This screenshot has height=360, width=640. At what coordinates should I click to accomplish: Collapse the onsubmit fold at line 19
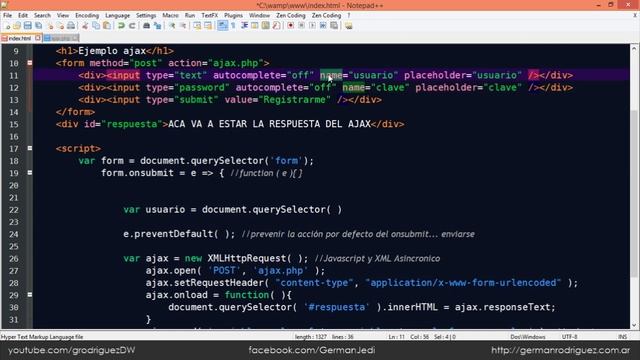[x=30, y=173]
